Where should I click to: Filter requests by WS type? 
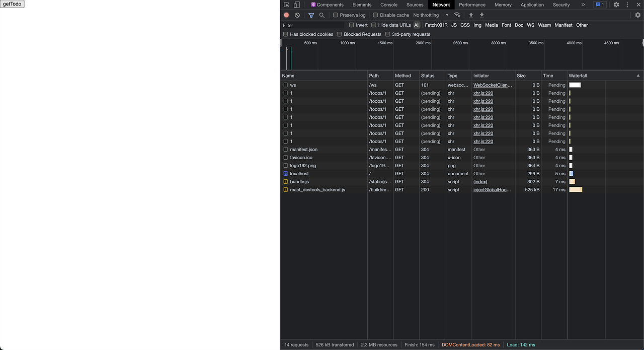pyautogui.click(x=531, y=25)
